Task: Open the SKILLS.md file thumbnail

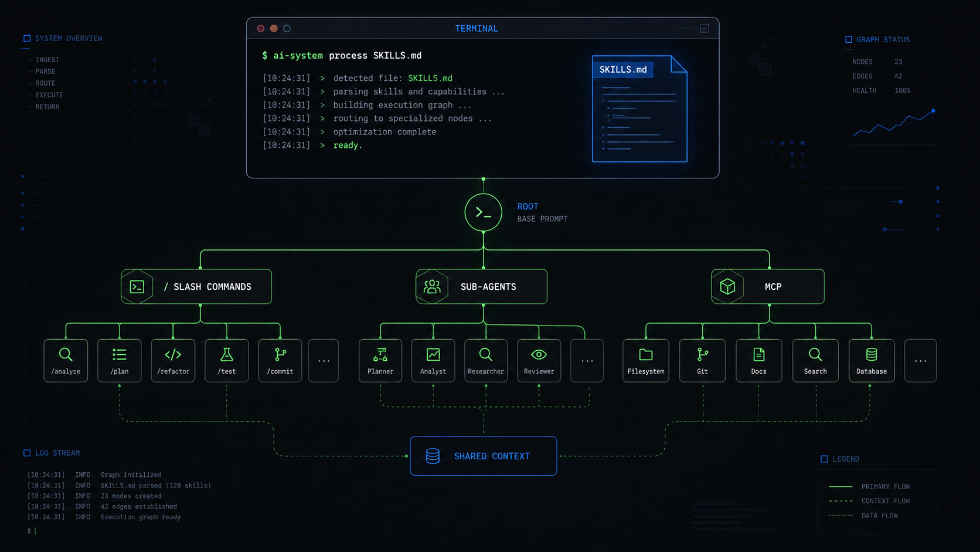Action: pyautogui.click(x=639, y=109)
